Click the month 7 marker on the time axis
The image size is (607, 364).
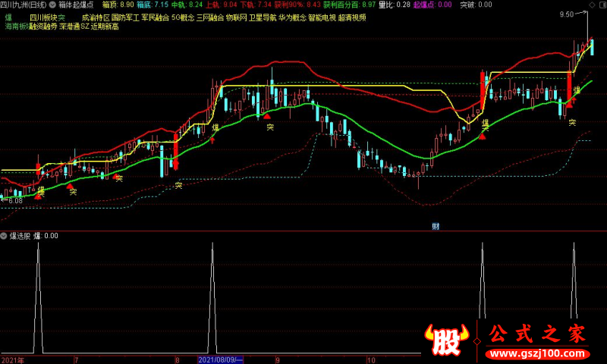77,360
